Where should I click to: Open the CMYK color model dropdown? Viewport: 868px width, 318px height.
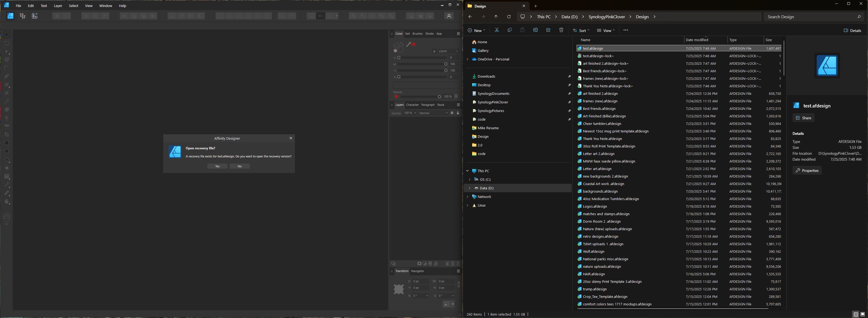click(x=448, y=51)
